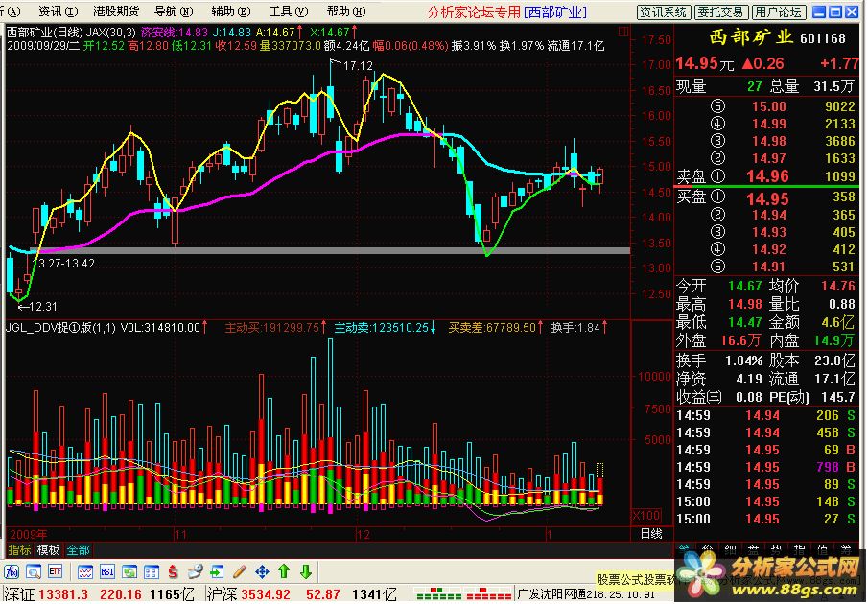Click the 西部矿业 stock name header
The image size is (868, 604).
[x=751, y=37]
